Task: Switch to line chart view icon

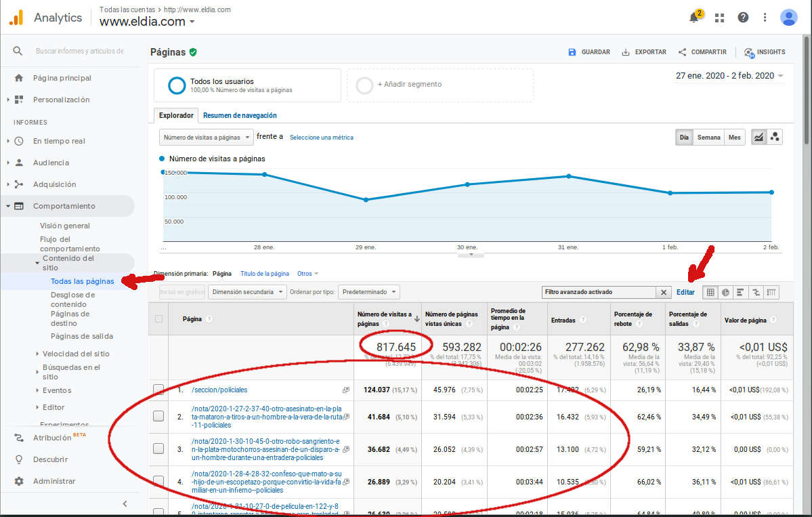Action: click(x=759, y=137)
